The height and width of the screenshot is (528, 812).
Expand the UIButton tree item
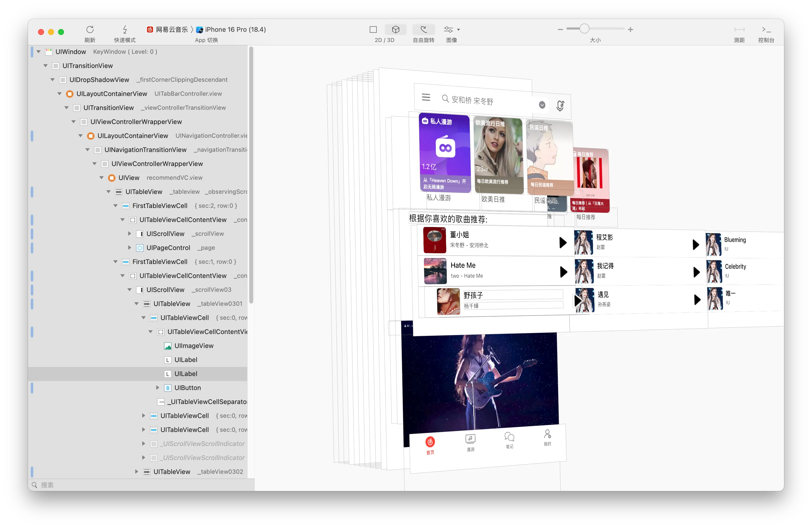pyautogui.click(x=157, y=387)
